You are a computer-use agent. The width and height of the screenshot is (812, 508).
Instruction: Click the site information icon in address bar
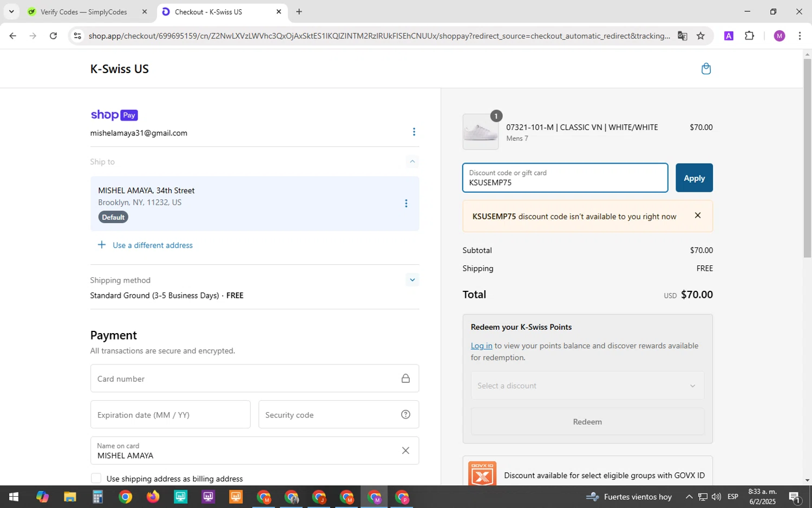tap(77, 36)
